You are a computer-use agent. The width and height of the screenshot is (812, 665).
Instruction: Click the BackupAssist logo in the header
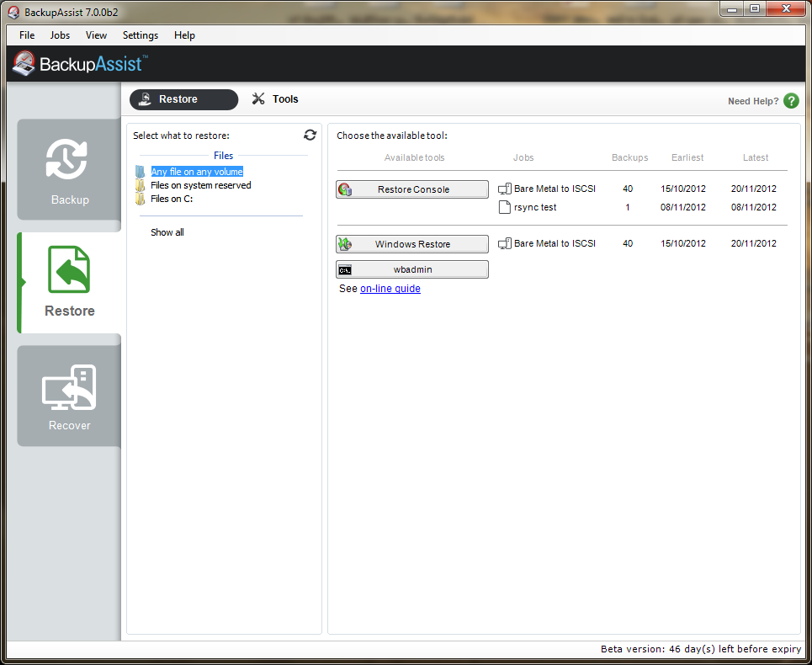pos(80,63)
